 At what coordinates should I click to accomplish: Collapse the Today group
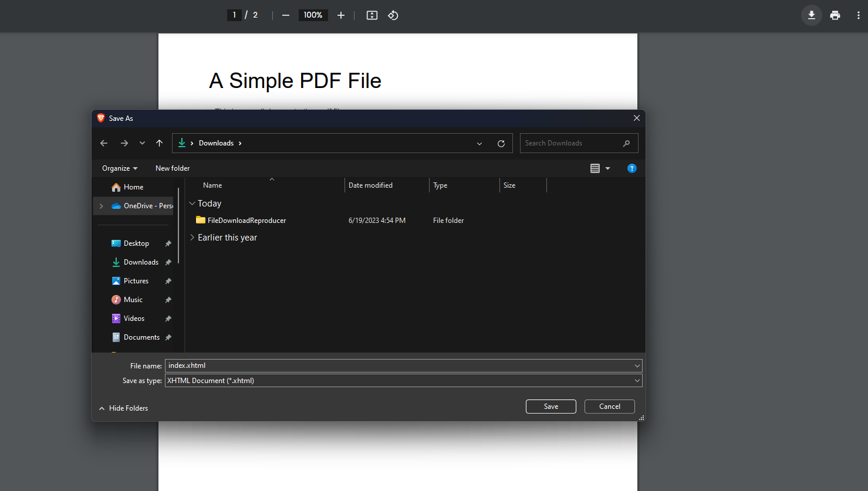coord(192,203)
